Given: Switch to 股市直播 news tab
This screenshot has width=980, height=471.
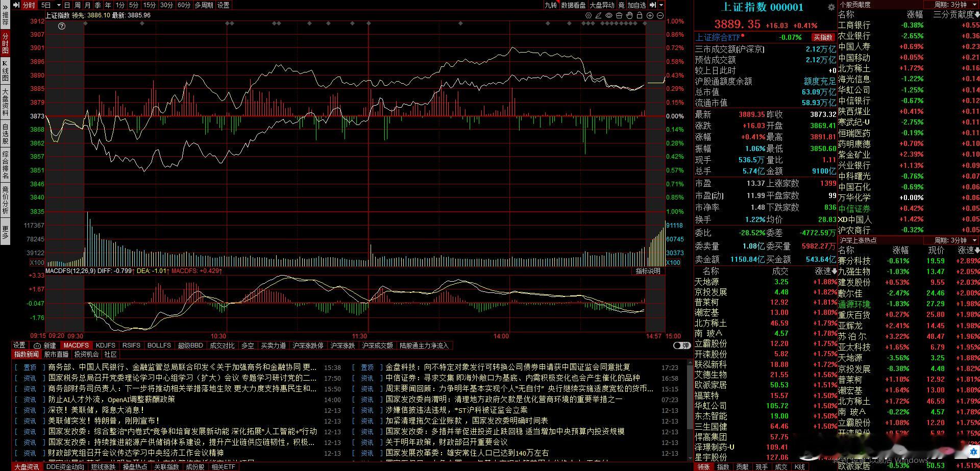Looking at the screenshot, I should [56, 354].
